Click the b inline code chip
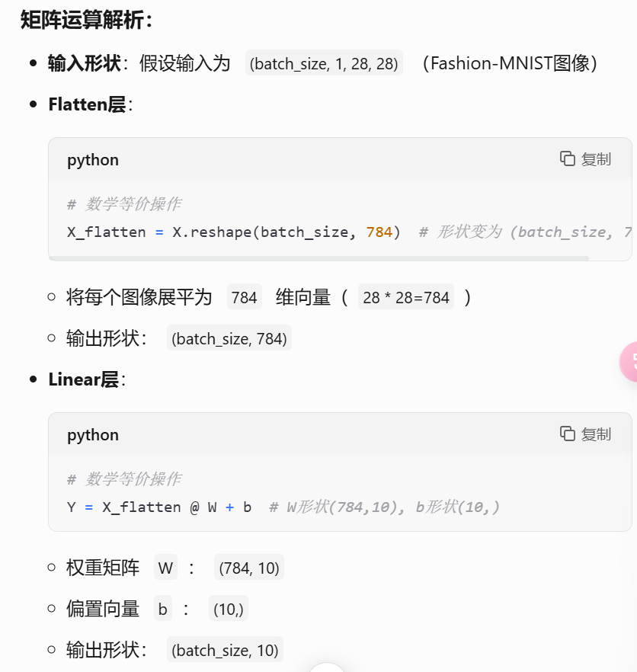The width and height of the screenshot is (637, 672). click(163, 609)
